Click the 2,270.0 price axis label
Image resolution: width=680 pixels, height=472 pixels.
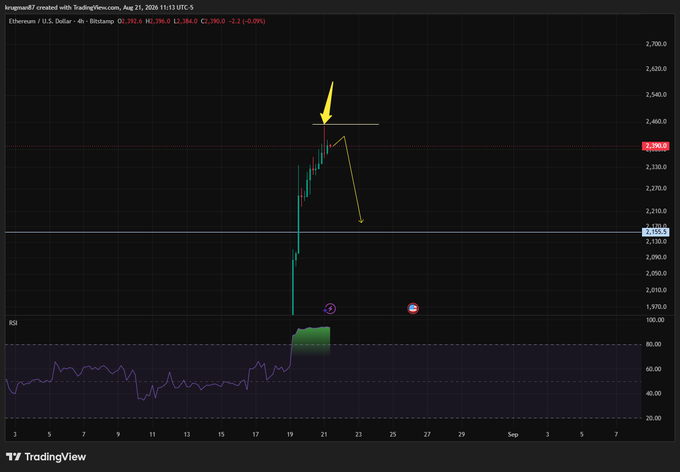point(656,188)
